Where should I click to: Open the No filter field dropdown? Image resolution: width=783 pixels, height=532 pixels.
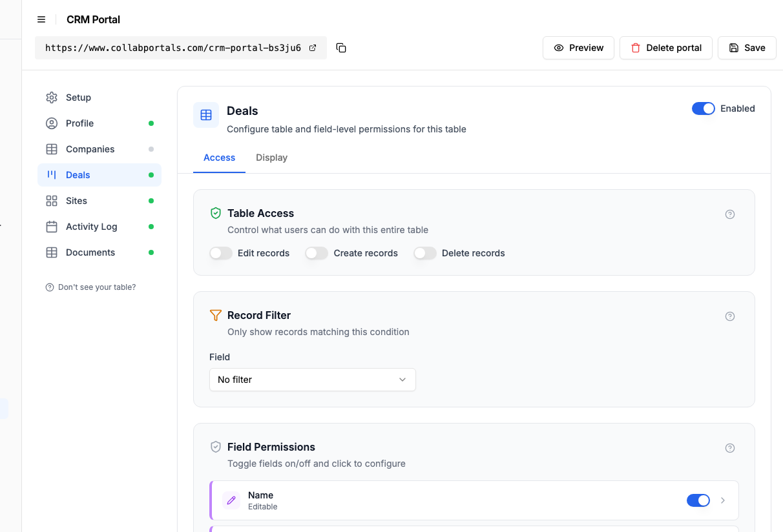click(x=313, y=380)
